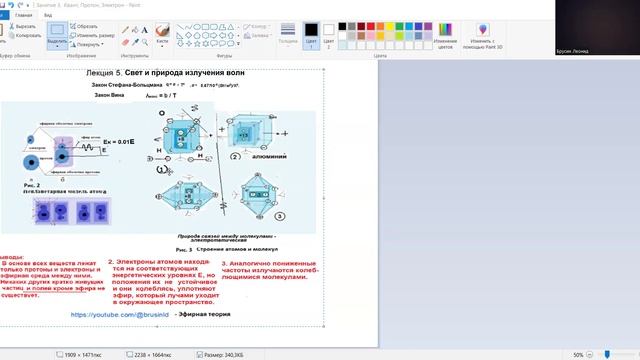The width and height of the screenshot is (640, 360).
Task: Pick the Curve shape
Action: (188, 27)
